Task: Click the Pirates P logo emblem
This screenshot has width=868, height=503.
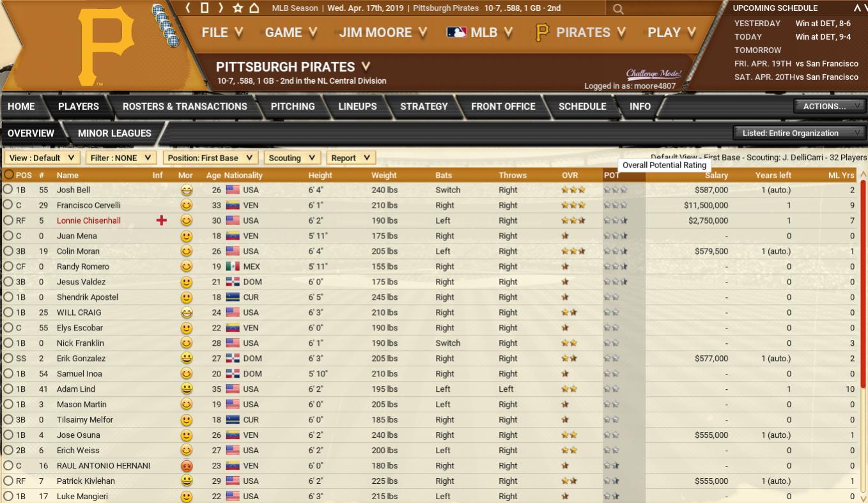Action: point(105,46)
